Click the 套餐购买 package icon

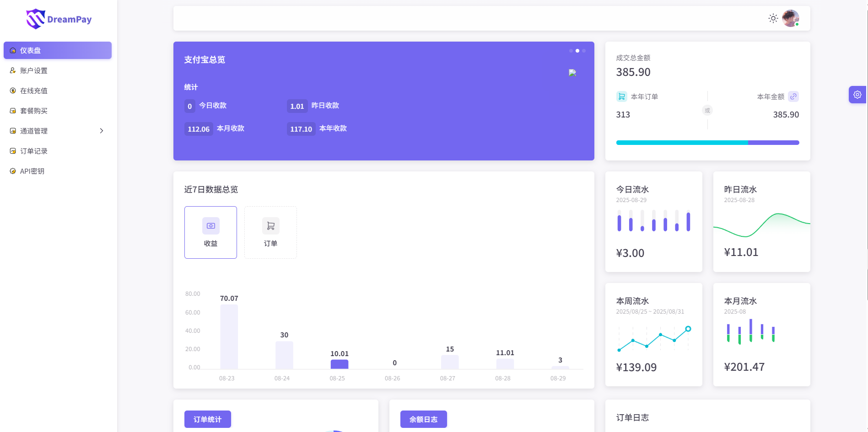pyautogui.click(x=12, y=111)
